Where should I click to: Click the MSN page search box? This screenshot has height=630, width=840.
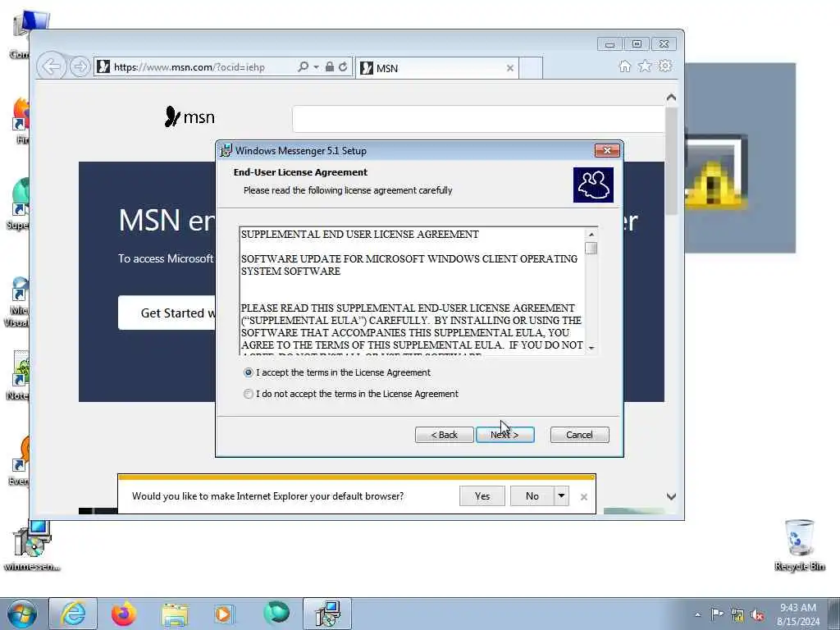[478, 118]
